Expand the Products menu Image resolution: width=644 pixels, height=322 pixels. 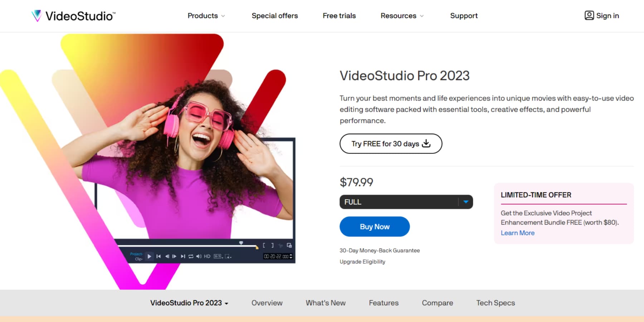pyautogui.click(x=206, y=16)
